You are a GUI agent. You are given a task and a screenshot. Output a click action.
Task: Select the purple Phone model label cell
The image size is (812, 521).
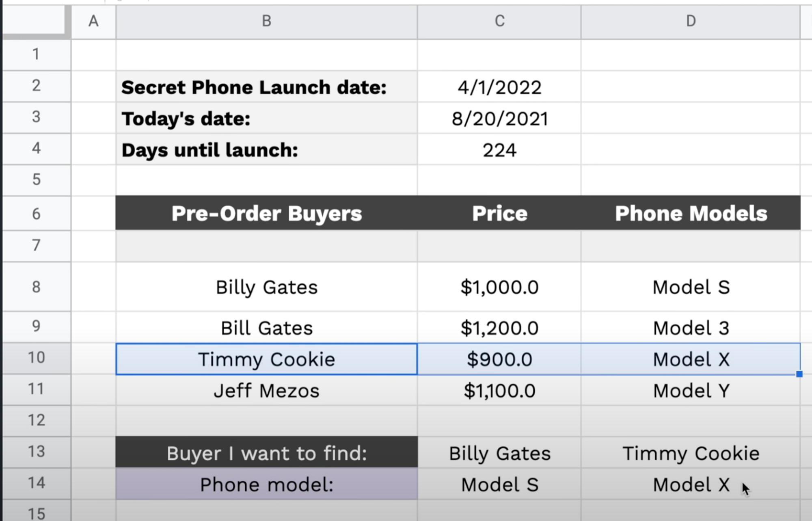tap(266, 483)
